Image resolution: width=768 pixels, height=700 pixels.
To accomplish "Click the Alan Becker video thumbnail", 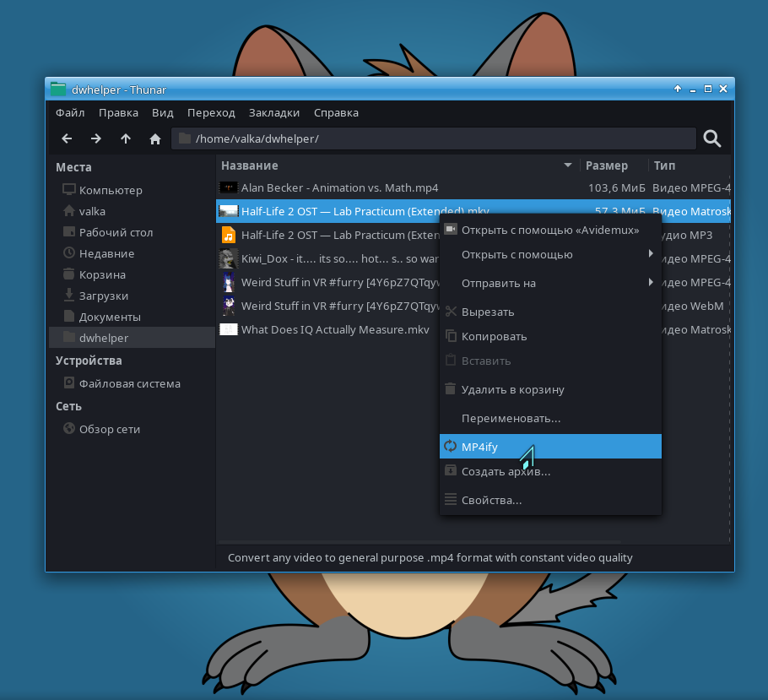I will coord(228,187).
